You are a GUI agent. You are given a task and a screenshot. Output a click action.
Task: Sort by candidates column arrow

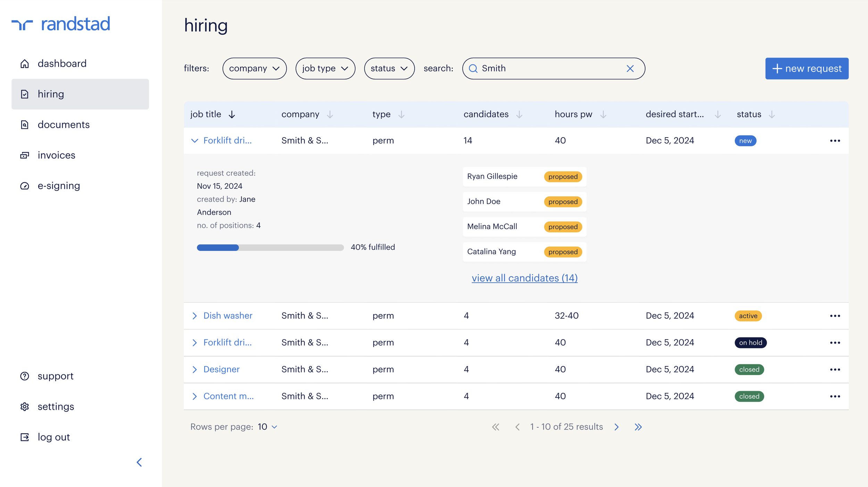point(519,115)
